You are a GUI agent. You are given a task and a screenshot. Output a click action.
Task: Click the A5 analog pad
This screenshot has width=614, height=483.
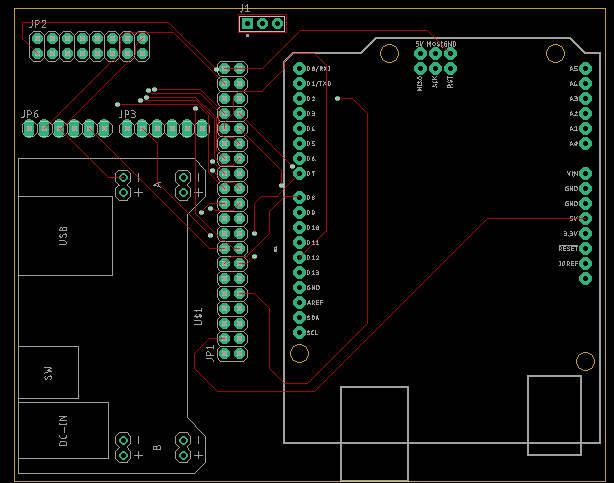(585, 69)
